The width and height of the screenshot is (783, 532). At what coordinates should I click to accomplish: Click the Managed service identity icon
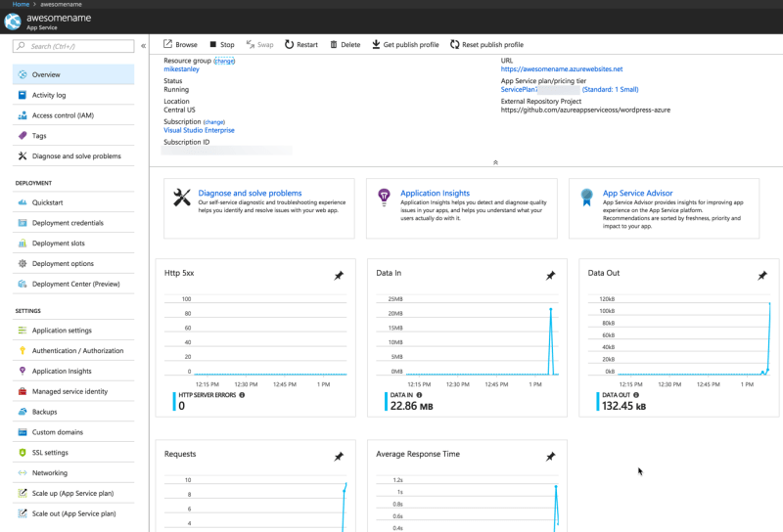pos(23,391)
